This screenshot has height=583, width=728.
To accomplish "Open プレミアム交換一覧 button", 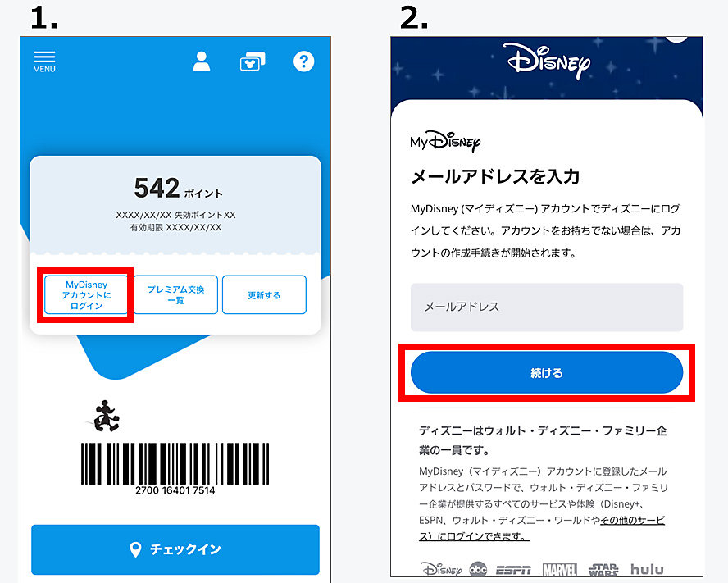I will [175, 295].
